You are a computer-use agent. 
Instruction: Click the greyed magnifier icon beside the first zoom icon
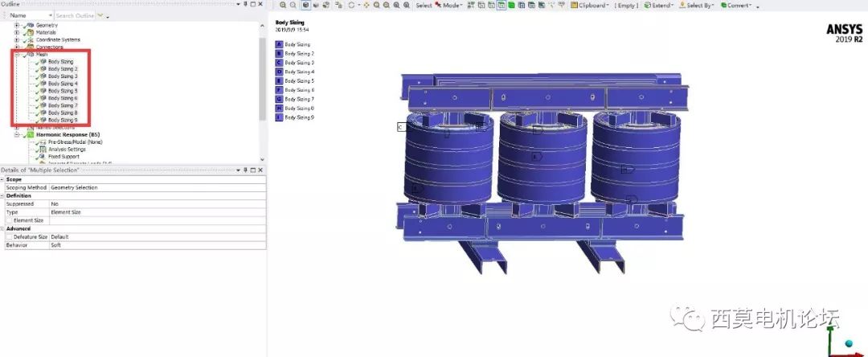click(293, 5)
